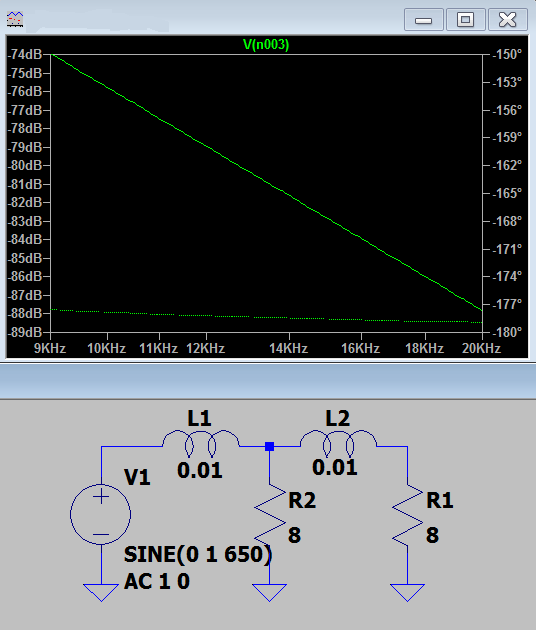Image resolution: width=536 pixels, height=630 pixels.
Task: Click the L1 component label
Action: [x=200, y=419]
